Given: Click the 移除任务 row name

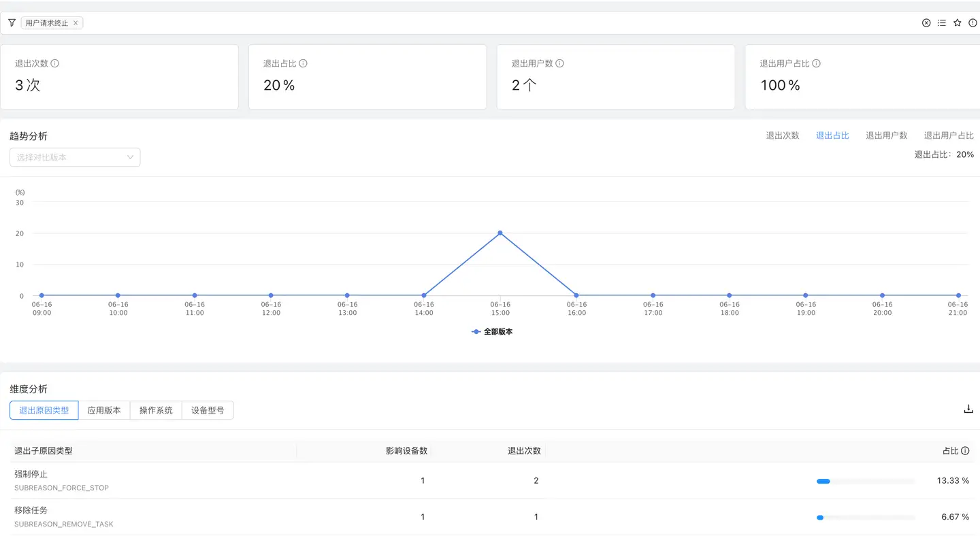Looking at the screenshot, I should coord(31,510).
